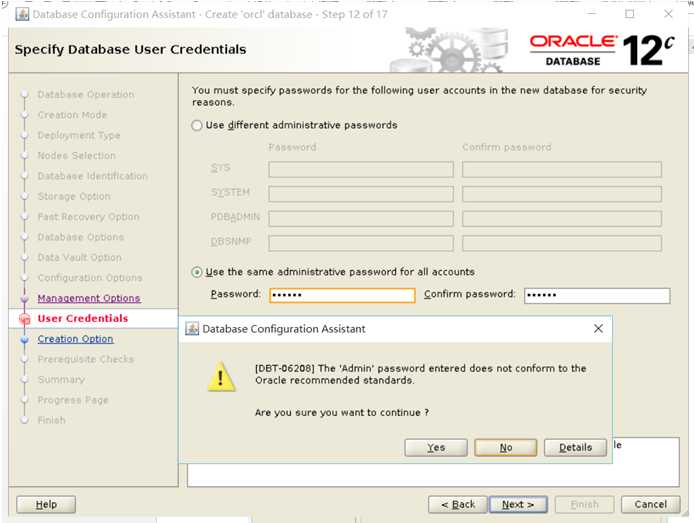The height and width of the screenshot is (523, 694).
Task: Click the Database Identification step
Action: point(93,176)
